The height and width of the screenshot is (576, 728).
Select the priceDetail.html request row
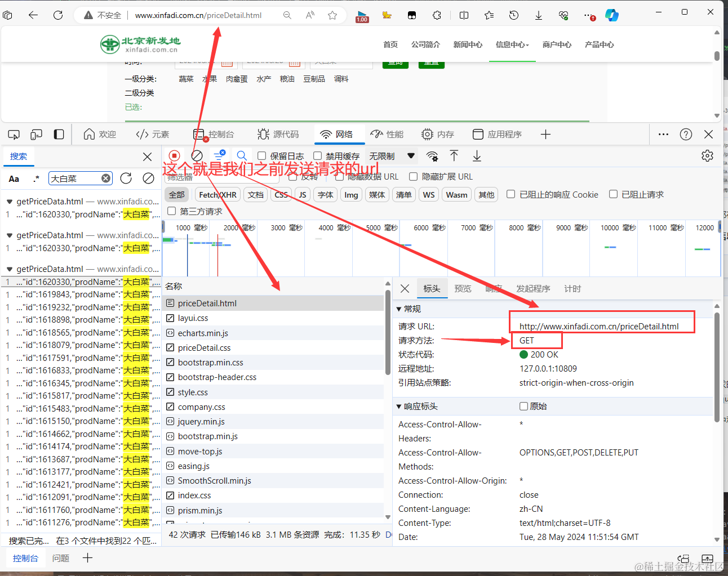[x=273, y=303]
